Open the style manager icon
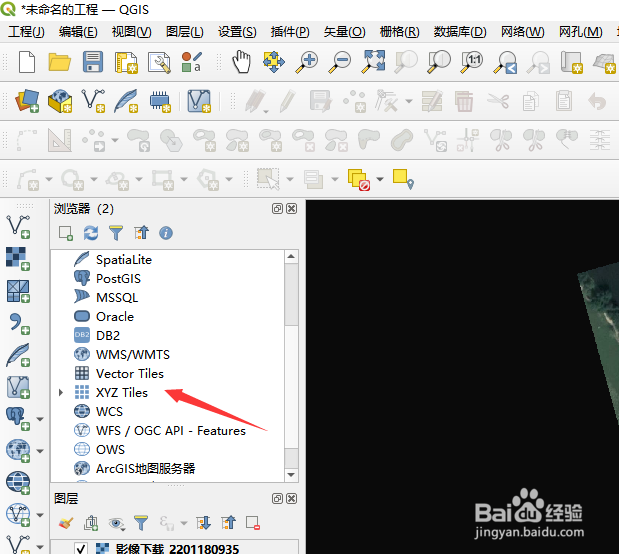This screenshot has width=619, height=554. [191, 62]
